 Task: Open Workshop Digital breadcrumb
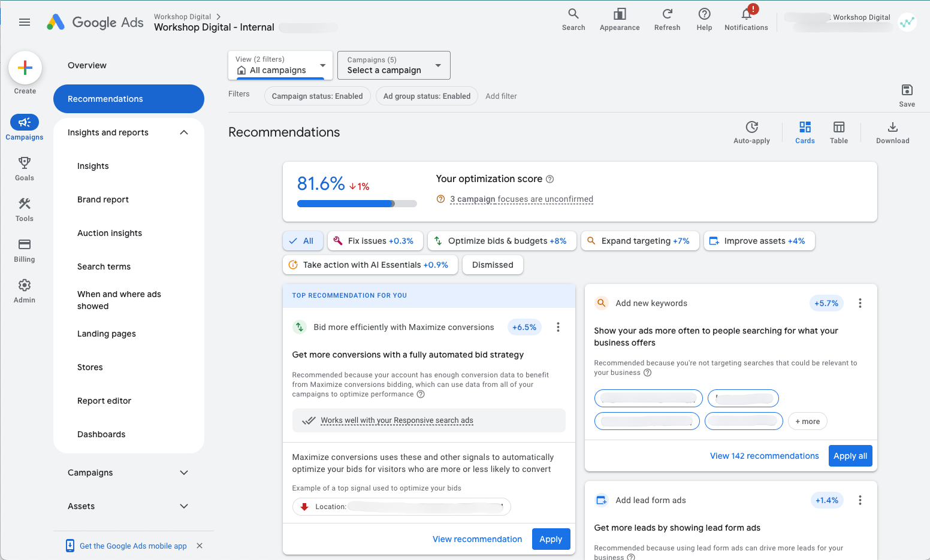182,17
